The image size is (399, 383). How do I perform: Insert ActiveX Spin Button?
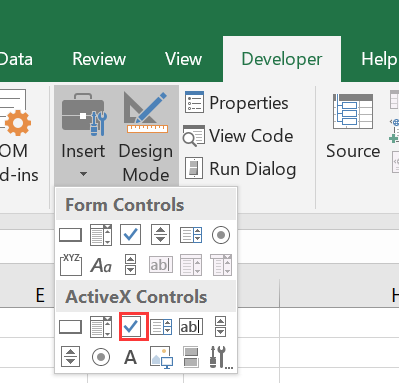coord(70,357)
